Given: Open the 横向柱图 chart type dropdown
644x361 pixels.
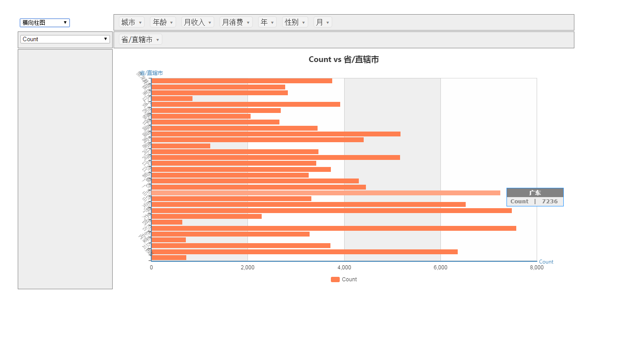Looking at the screenshot, I should pyautogui.click(x=45, y=23).
